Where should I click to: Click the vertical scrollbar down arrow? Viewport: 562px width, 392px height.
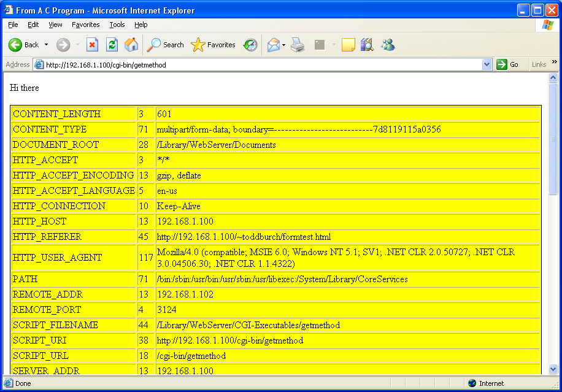tap(553, 369)
